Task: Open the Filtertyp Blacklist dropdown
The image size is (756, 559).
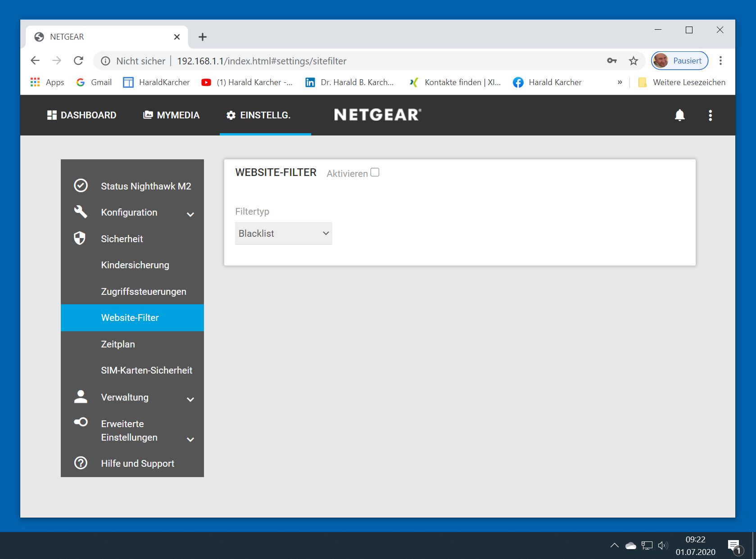Action: tap(283, 233)
